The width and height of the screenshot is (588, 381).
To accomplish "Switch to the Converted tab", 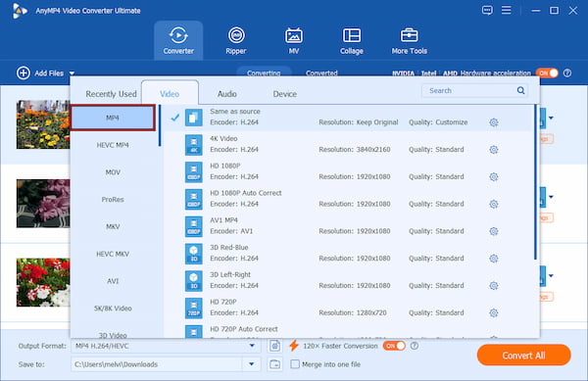I will click(321, 73).
